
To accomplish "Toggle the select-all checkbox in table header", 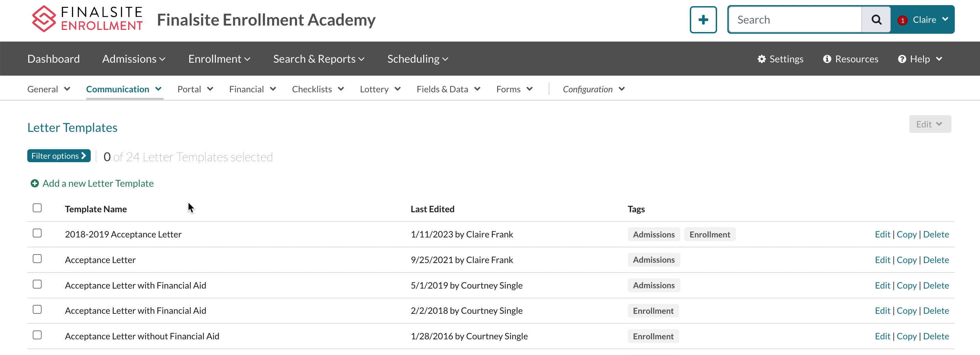I will tap(37, 208).
